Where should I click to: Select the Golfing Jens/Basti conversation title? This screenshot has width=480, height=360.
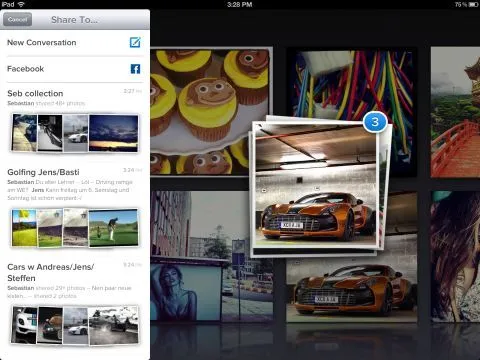click(x=43, y=172)
